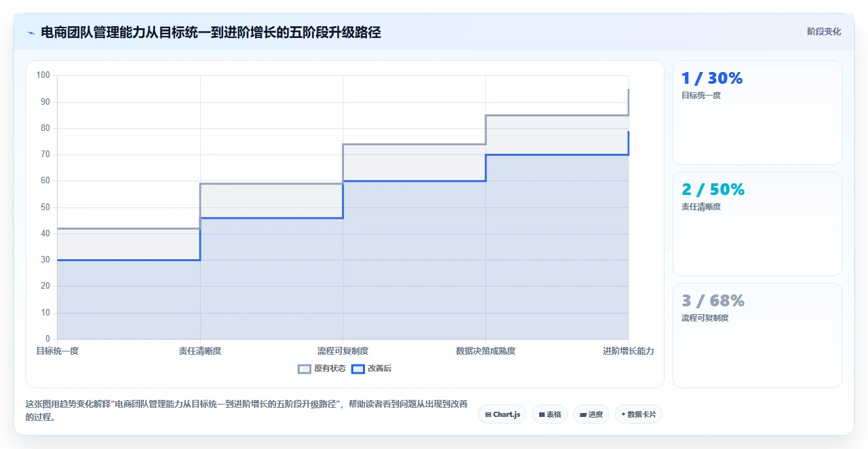The image size is (868, 449).
Task: Click the 改善后 legend text
Action: [x=379, y=368]
